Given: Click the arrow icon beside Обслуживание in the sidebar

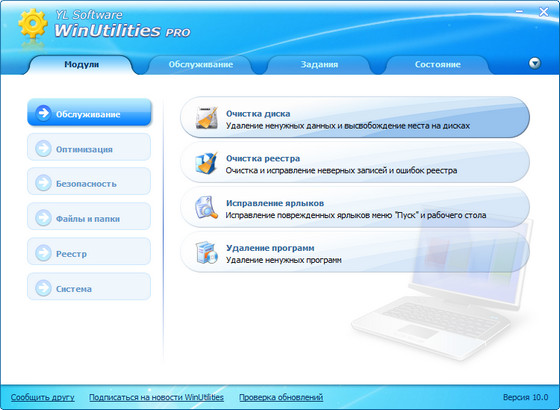Looking at the screenshot, I should (x=43, y=114).
